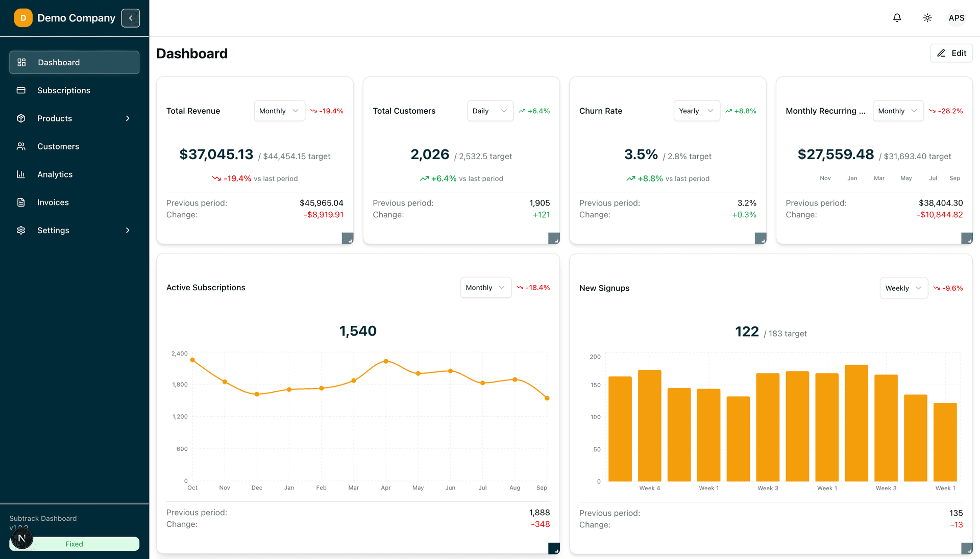Viewport: 980px width, 559px height.
Task: Collapse the sidebar with the arrow button
Action: tap(131, 18)
